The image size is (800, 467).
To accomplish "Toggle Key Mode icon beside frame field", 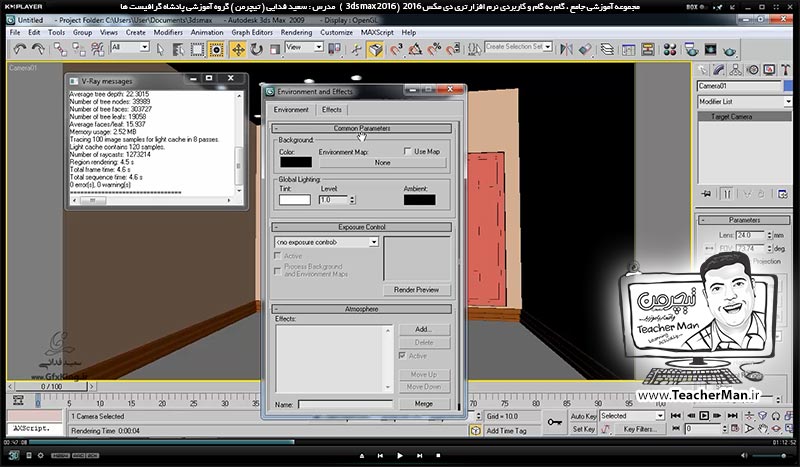I will [x=676, y=429].
